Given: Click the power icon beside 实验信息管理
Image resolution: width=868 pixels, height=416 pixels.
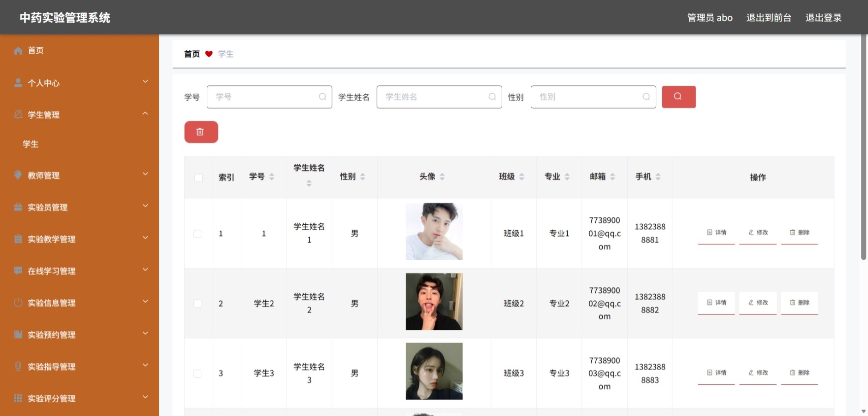Looking at the screenshot, I should [18, 303].
